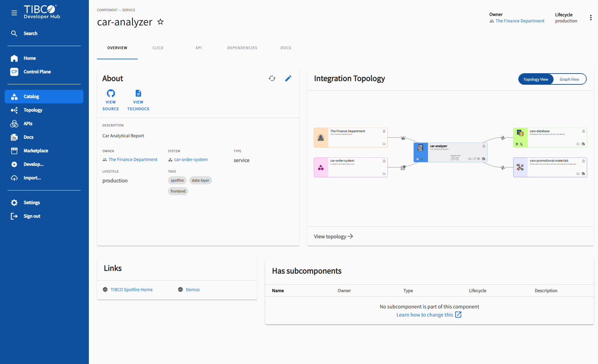Click lock icon on Finance Department node
This screenshot has width=598, height=364.
[384, 131]
